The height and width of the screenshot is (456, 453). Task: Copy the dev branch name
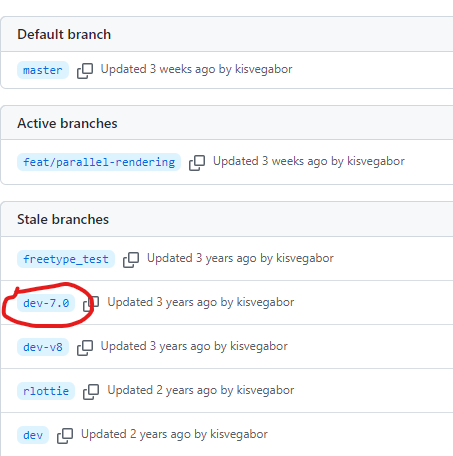point(65,435)
